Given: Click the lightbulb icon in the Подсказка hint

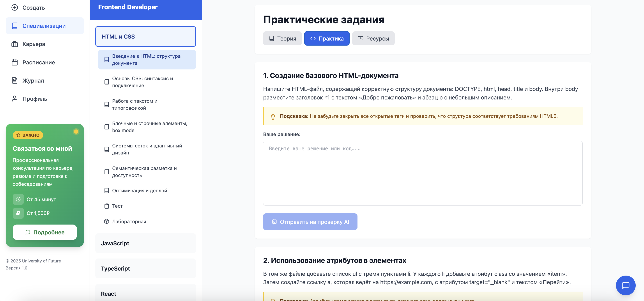Looking at the screenshot, I should click(x=273, y=117).
